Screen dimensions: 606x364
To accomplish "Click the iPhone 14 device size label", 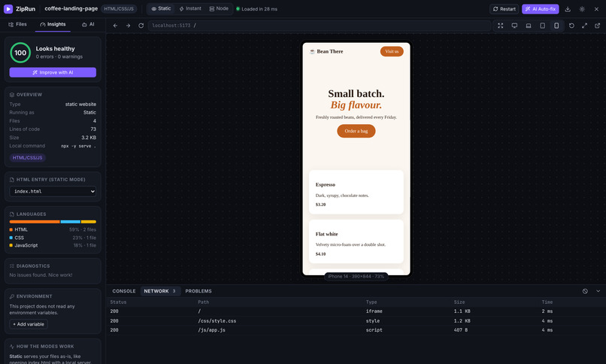I will coord(356,276).
